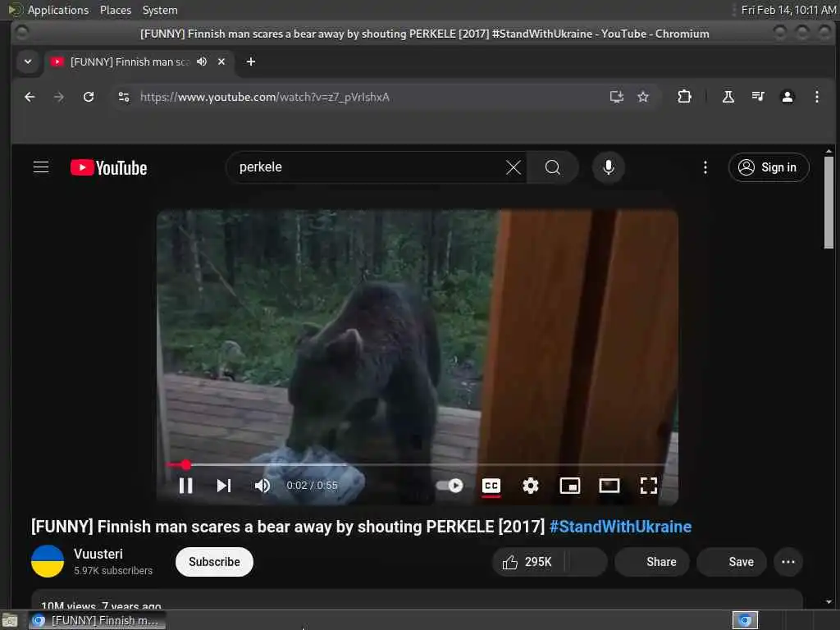Open YouTube settings three-dot menu

pyautogui.click(x=705, y=167)
